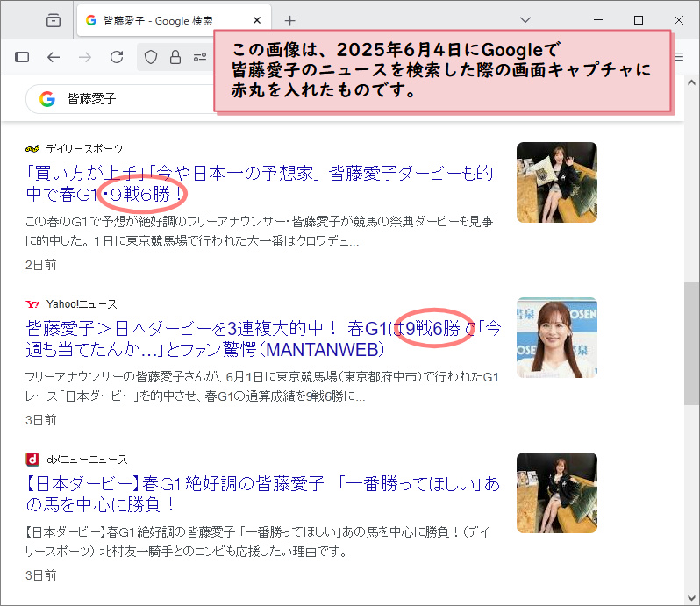Click the scrollbar down arrow
Viewport: 700px width, 606px height.
[691, 598]
